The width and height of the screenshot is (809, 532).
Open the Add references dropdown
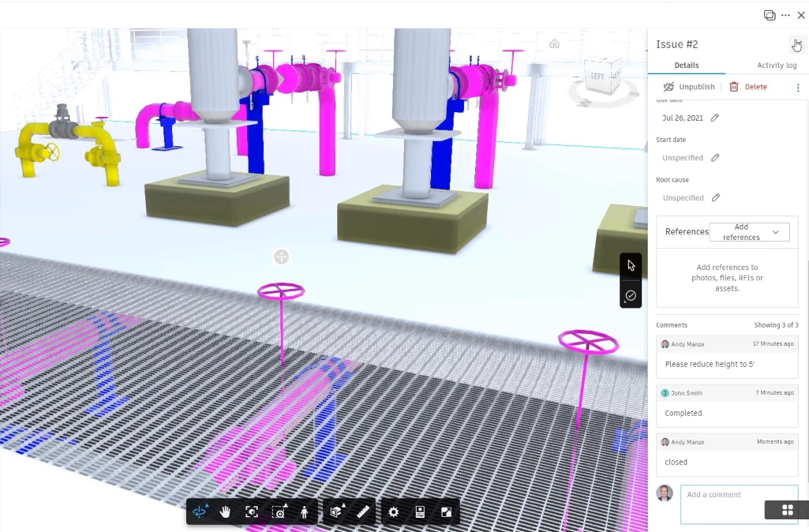click(749, 232)
